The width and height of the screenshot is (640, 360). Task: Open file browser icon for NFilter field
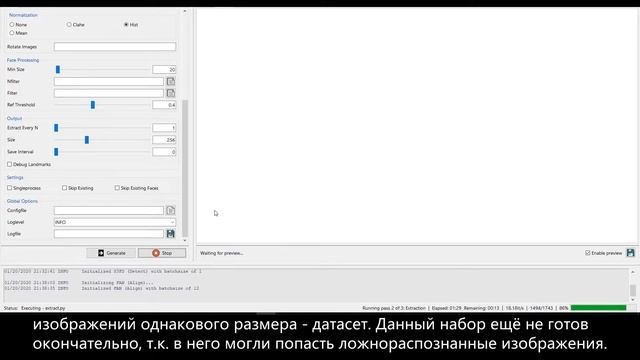tap(171, 81)
